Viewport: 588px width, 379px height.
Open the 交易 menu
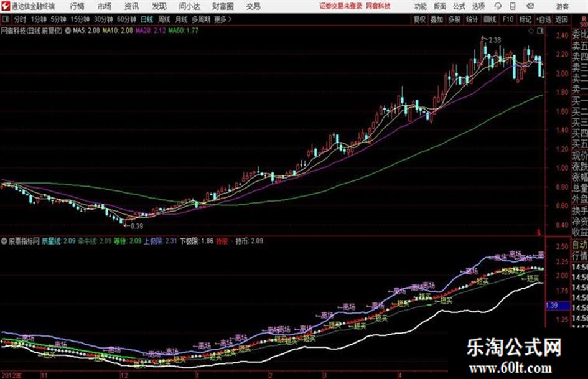click(x=253, y=6)
